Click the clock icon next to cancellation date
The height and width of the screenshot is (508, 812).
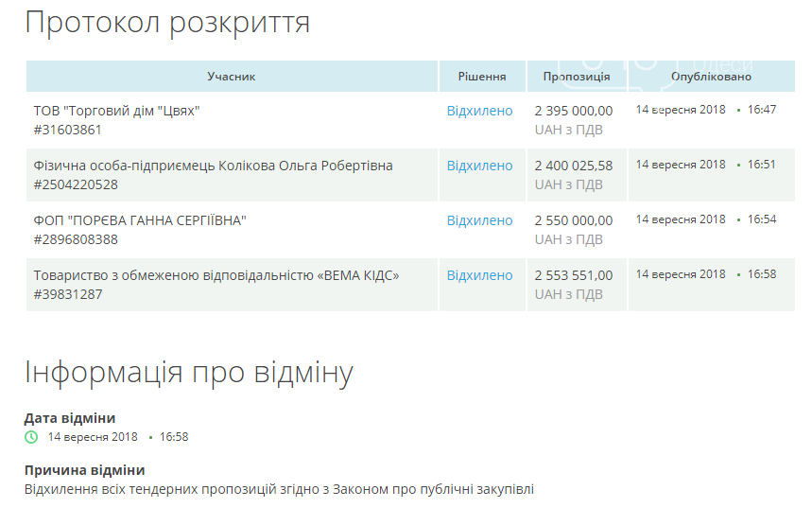pos(31,437)
